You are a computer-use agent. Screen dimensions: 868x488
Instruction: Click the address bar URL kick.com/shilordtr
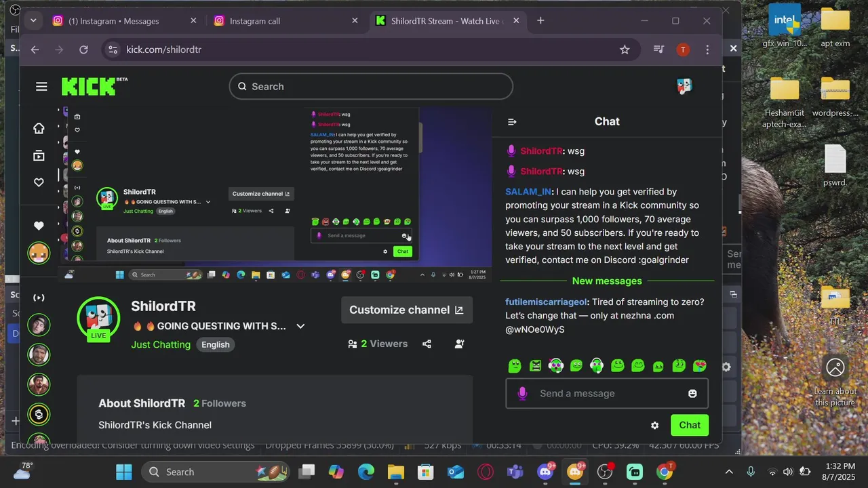pos(163,49)
